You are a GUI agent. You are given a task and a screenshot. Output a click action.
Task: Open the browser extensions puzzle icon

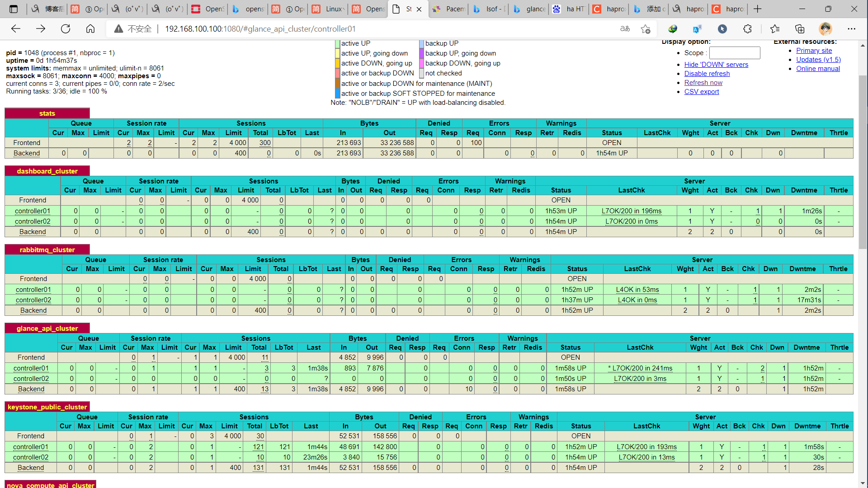747,29
